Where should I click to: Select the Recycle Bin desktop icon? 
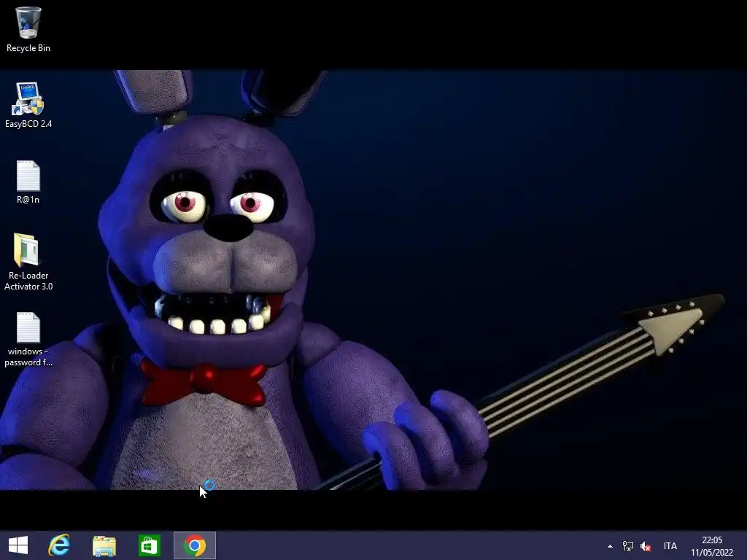pyautogui.click(x=28, y=28)
